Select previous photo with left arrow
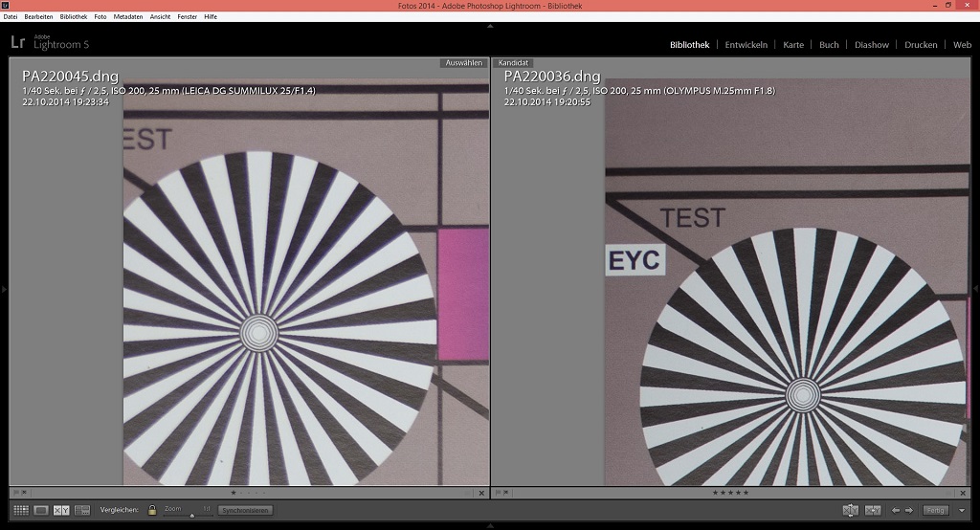The image size is (980, 530). click(896, 511)
